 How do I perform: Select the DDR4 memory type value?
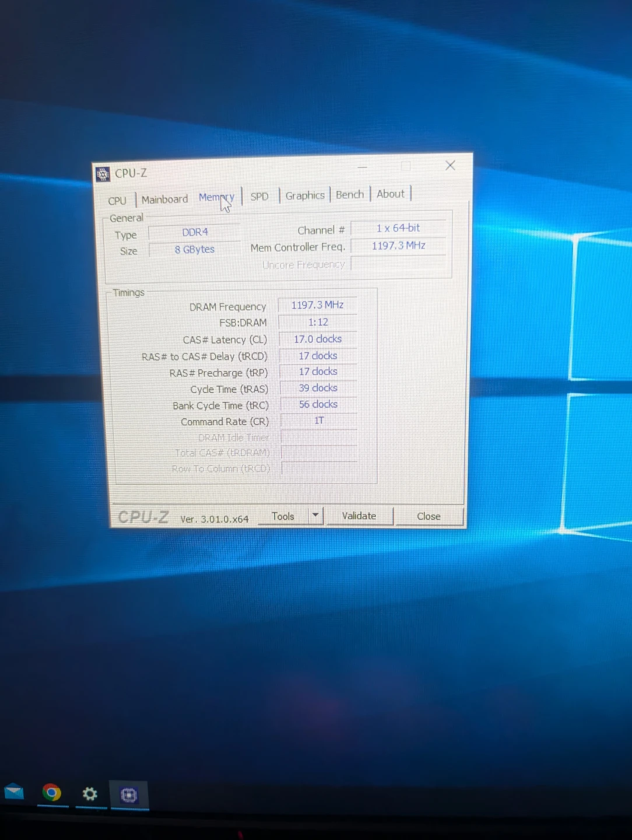[195, 232]
